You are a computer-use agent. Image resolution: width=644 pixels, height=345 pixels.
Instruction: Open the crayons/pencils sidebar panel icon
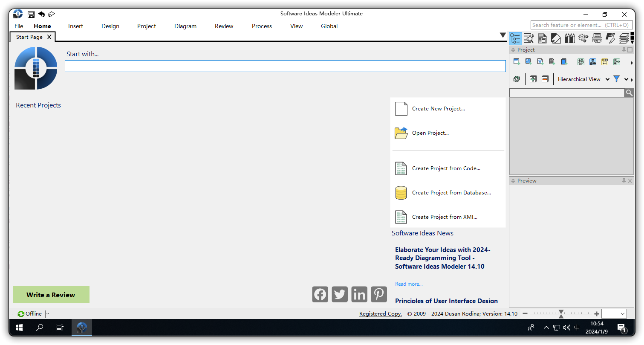click(x=570, y=38)
